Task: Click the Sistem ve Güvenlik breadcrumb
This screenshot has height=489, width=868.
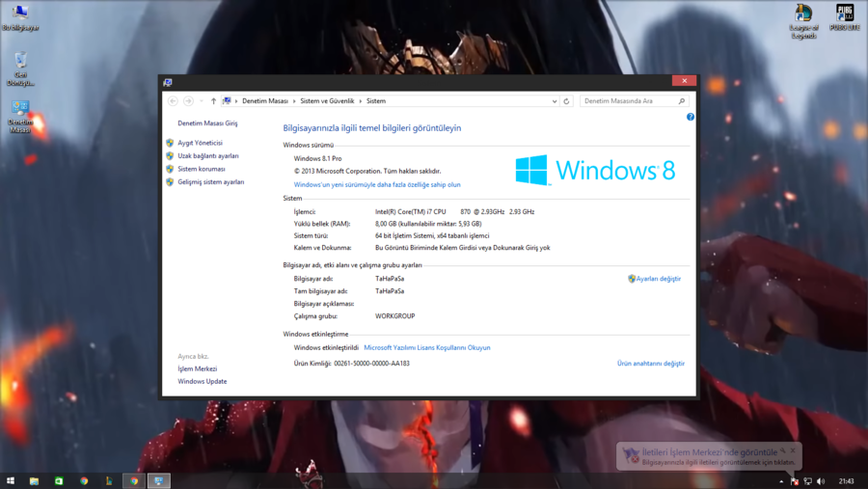Action: point(327,101)
